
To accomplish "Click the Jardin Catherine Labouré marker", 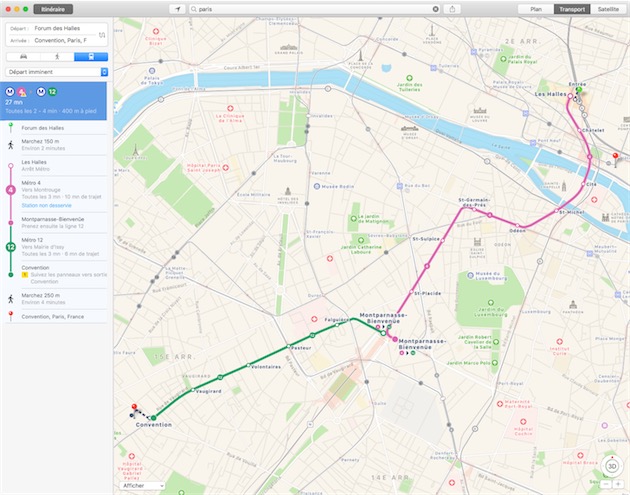I will 361,240.
